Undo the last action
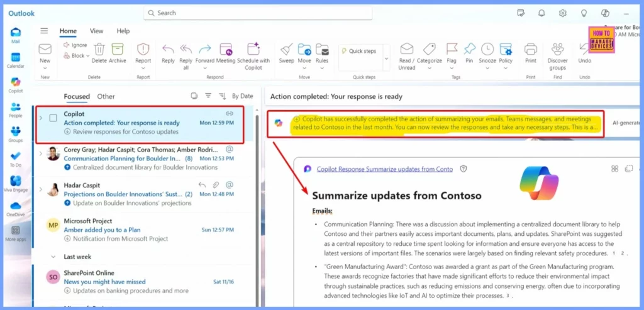 [584, 53]
